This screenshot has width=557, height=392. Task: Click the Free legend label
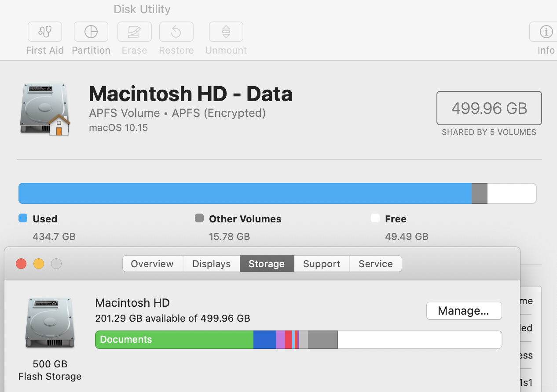click(x=396, y=219)
